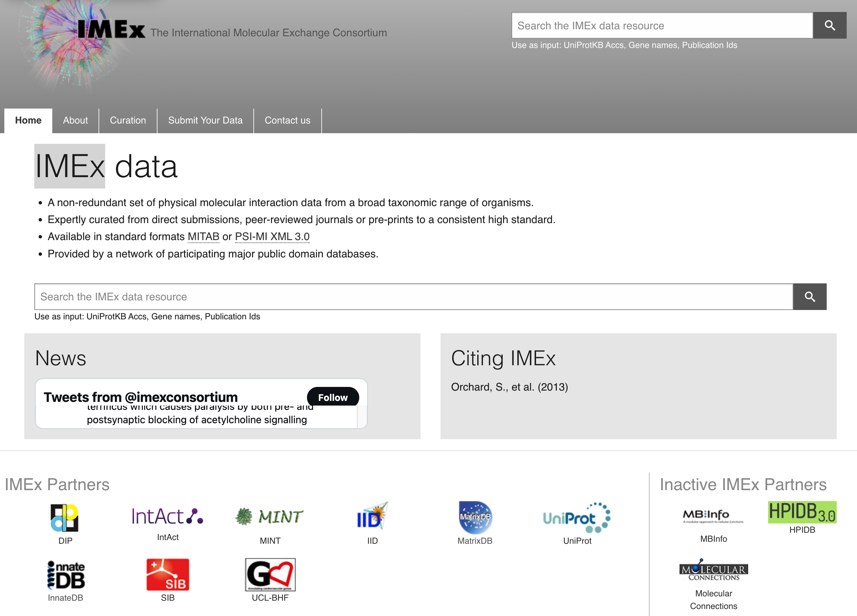Click the News section heading

pos(61,358)
